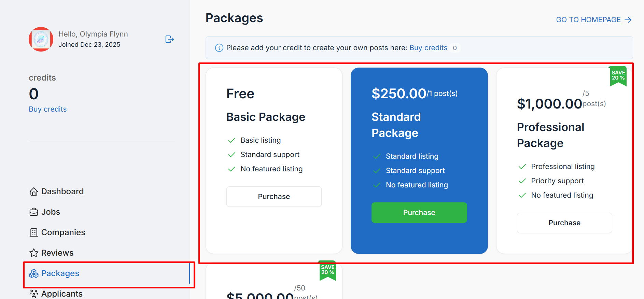
Task: Click the logout icon beside user name
Action: [x=169, y=39]
